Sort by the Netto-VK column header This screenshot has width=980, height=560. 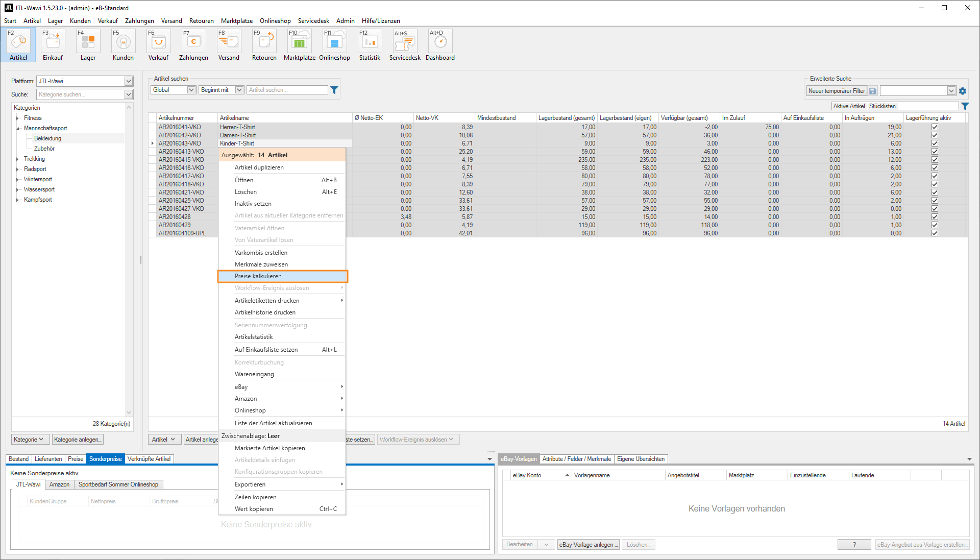point(444,118)
